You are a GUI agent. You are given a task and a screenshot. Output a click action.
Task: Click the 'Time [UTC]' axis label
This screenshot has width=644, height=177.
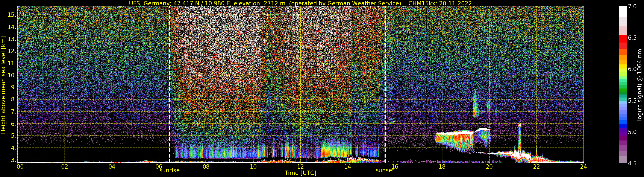pyautogui.click(x=300, y=173)
